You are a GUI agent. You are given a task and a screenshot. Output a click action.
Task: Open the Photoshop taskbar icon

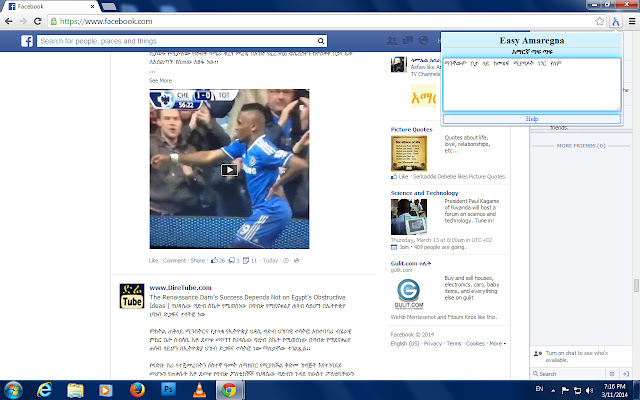coord(168,390)
